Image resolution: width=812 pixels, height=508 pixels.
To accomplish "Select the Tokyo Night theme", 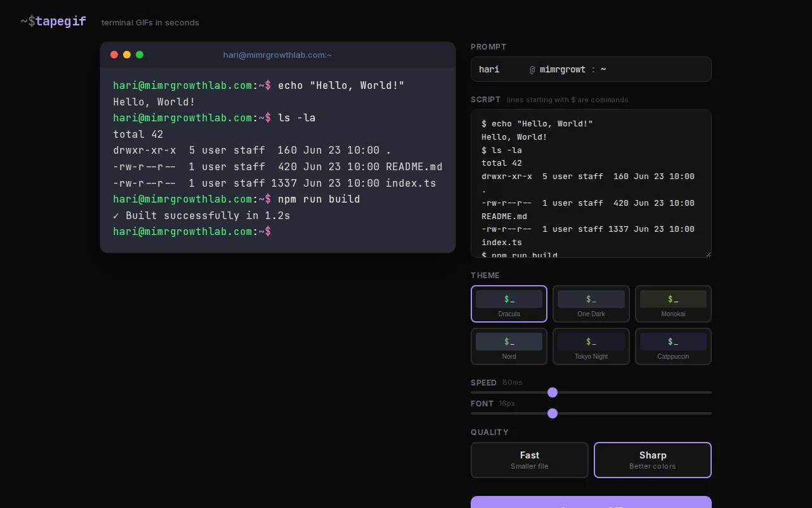I will click(x=591, y=346).
